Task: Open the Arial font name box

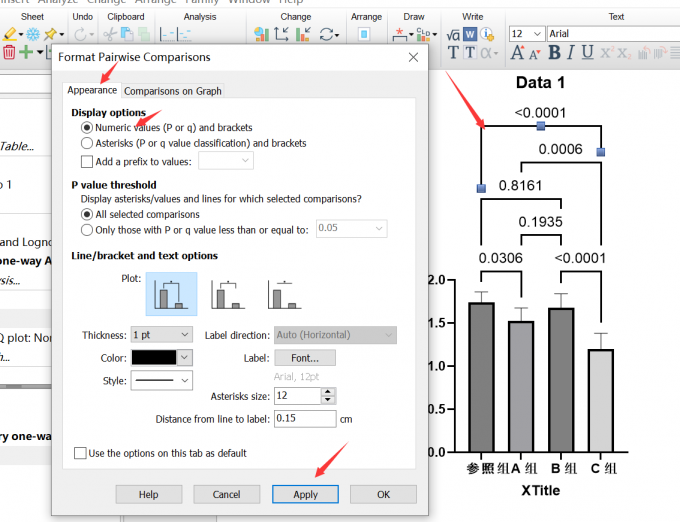Action: click(x=613, y=34)
